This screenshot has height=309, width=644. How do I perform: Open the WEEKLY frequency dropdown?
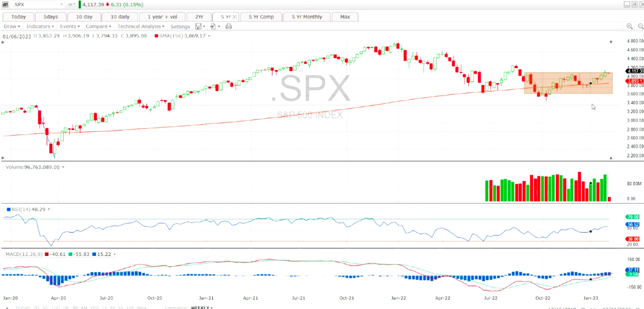[202, 307]
